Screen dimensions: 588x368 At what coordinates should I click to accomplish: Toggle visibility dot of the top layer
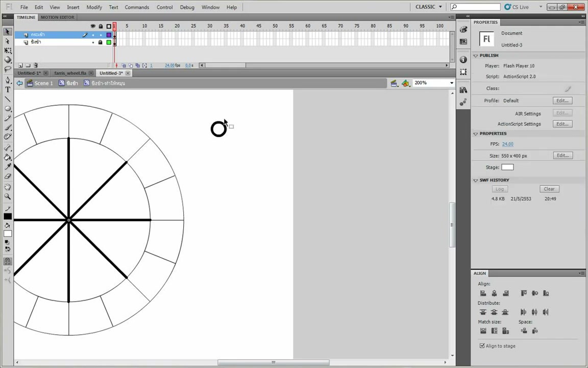(x=93, y=35)
